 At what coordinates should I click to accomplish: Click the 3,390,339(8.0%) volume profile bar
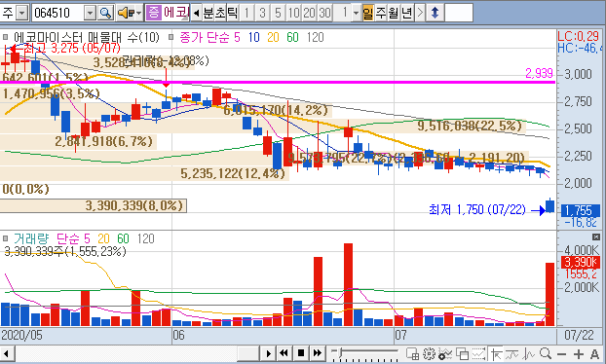(x=94, y=205)
